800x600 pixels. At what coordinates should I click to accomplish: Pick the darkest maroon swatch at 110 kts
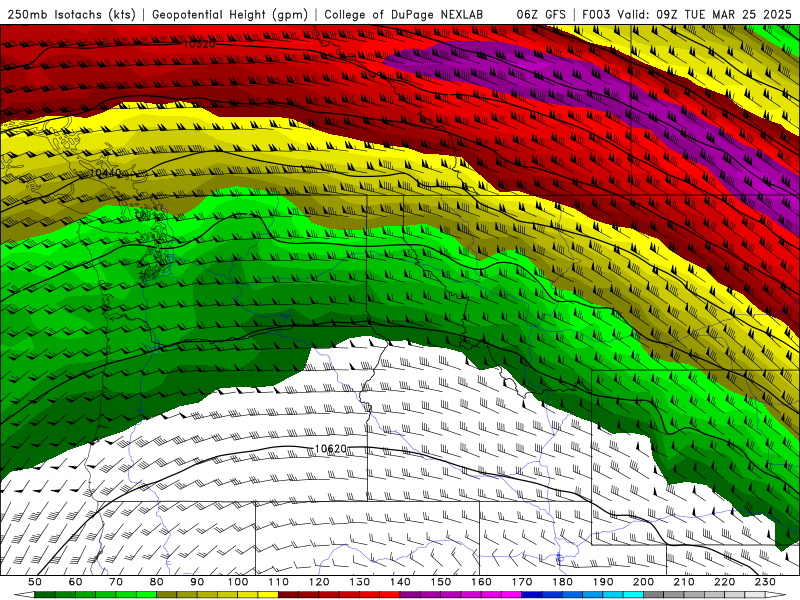click(289, 595)
